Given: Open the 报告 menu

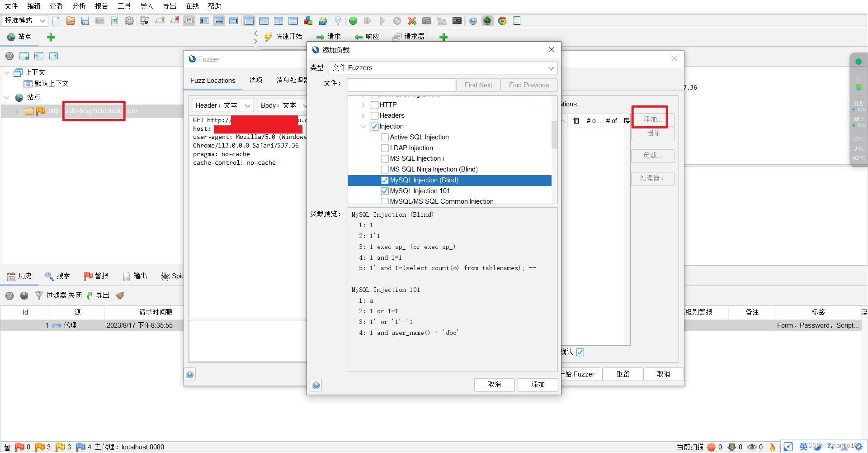Looking at the screenshot, I should tap(102, 6).
